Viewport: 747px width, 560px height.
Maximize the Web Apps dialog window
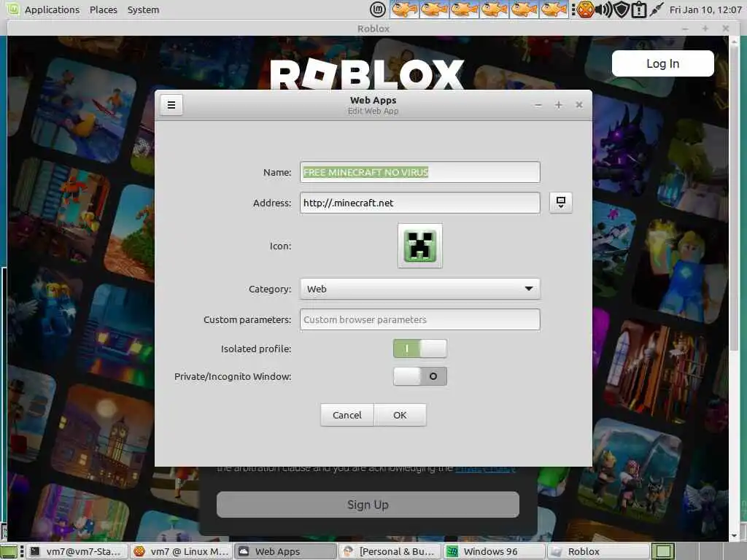[x=558, y=105]
